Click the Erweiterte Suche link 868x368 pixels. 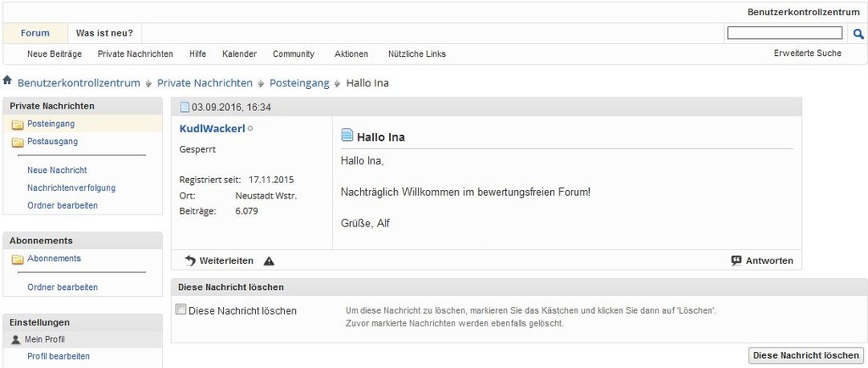808,53
